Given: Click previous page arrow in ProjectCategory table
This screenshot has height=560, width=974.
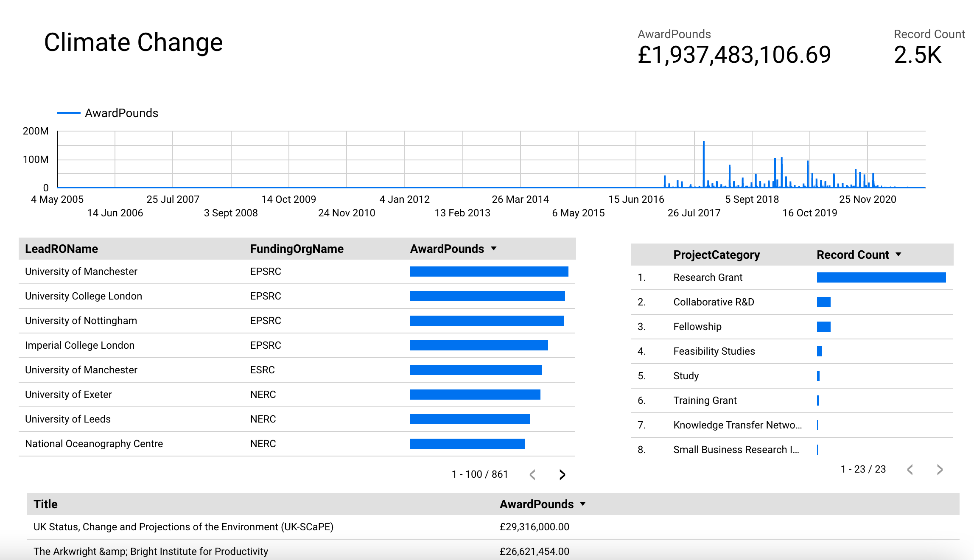Looking at the screenshot, I should tap(910, 470).
